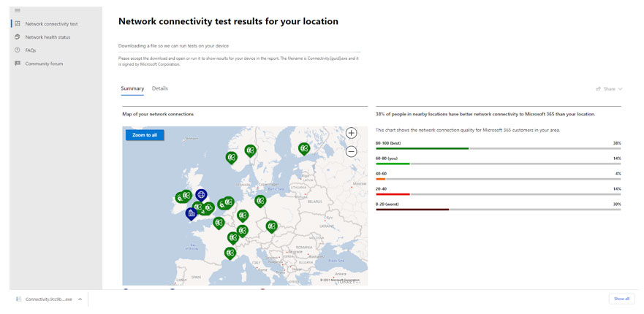Click the 20-40 red bar
This screenshot has width=644, height=314.
click(x=393, y=194)
